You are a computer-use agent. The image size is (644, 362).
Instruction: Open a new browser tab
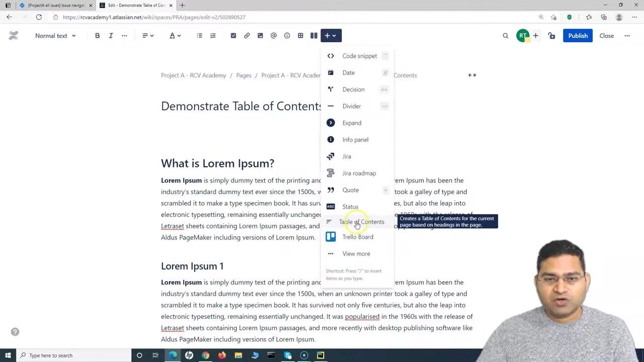pyautogui.click(x=182, y=5)
